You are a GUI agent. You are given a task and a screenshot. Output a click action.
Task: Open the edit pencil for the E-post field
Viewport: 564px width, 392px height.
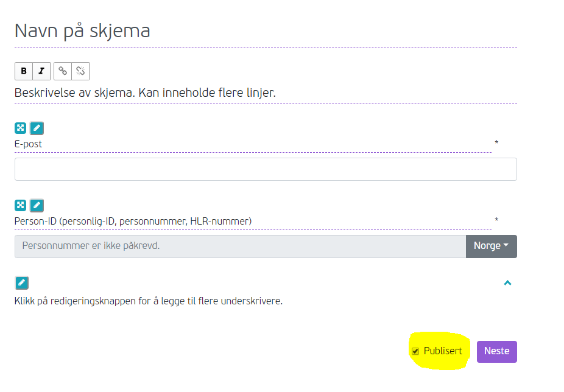coord(37,128)
